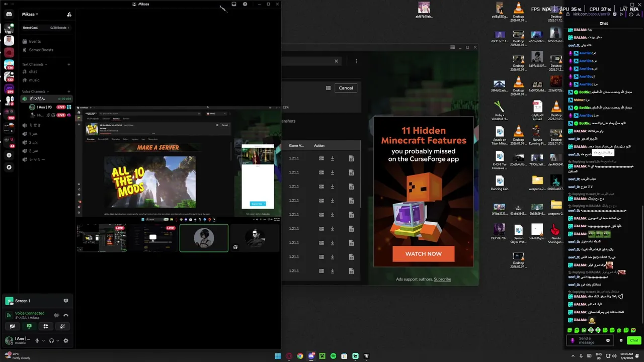Add a server plus icon
This screenshot has height=362, width=644.
point(9,155)
